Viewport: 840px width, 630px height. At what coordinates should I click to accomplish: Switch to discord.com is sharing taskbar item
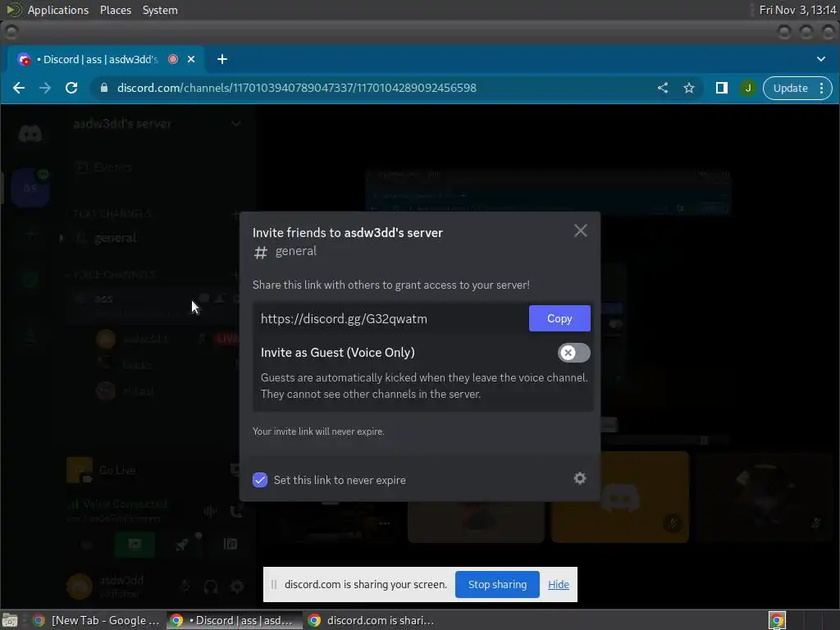(x=372, y=620)
